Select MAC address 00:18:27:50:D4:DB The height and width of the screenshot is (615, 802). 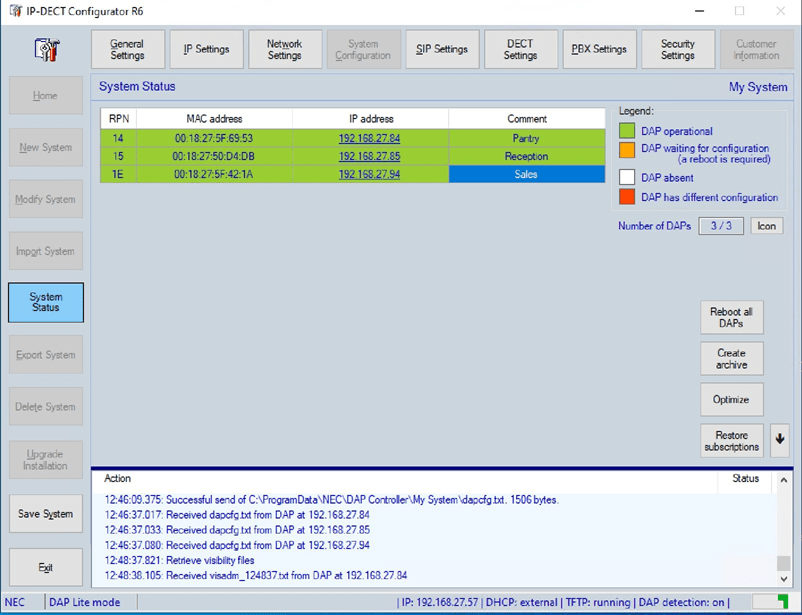click(214, 156)
